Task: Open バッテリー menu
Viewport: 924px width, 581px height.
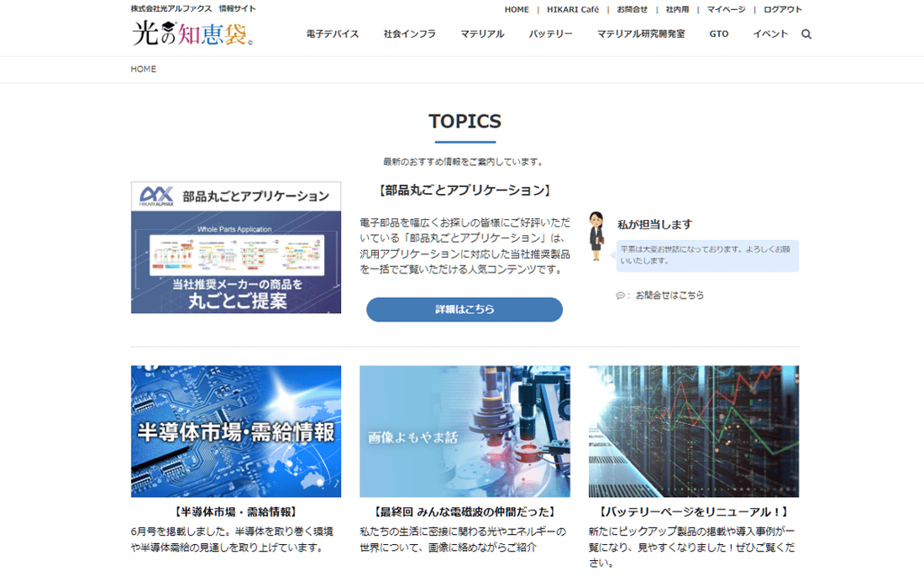Action: 550,34
